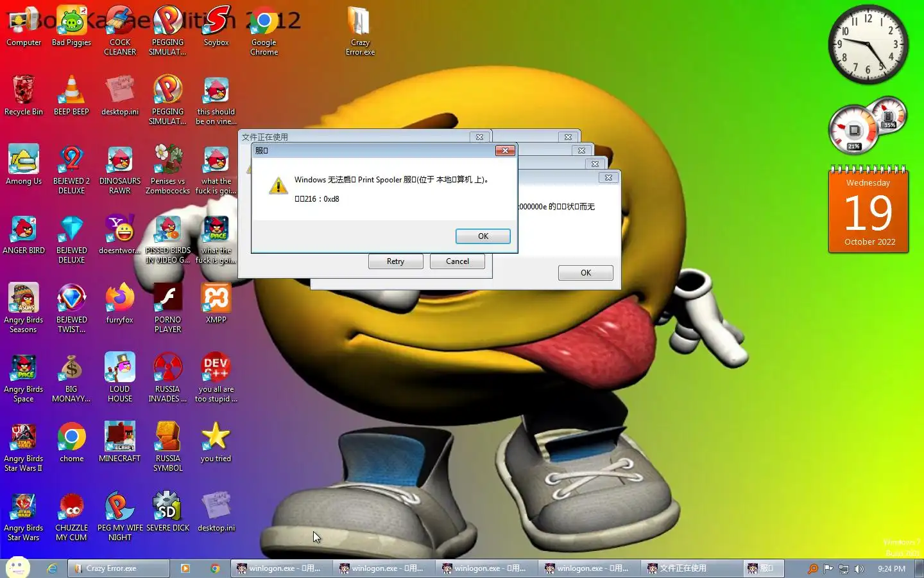Click 'you all are too stupid' DEV icon

click(216, 378)
